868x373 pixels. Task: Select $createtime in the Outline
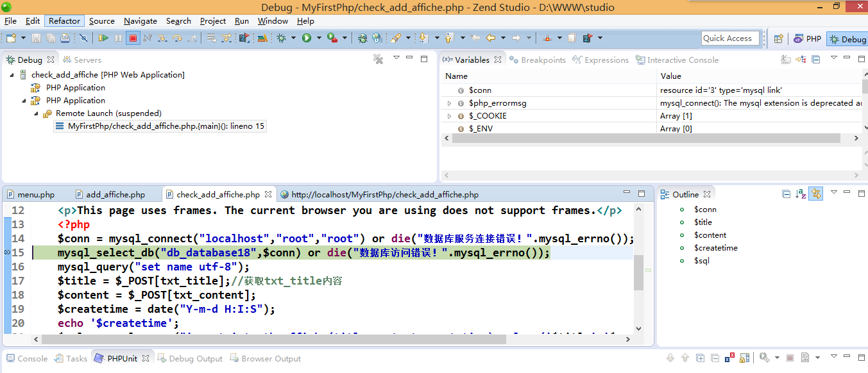coord(716,248)
